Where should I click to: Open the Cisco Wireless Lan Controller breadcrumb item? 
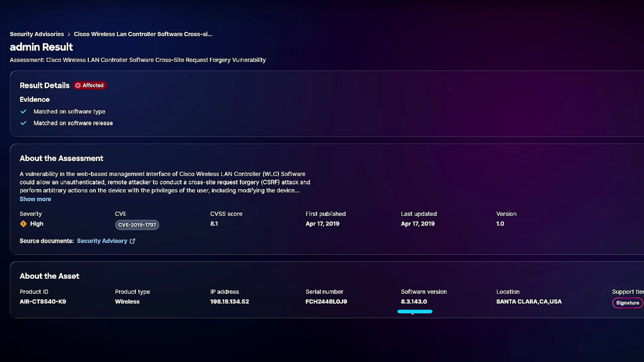point(143,34)
